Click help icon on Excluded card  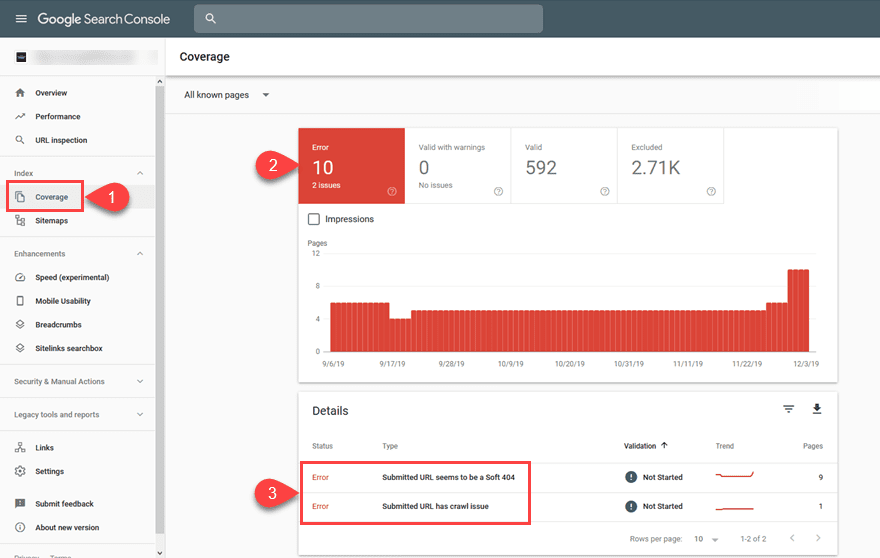tap(711, 191)
